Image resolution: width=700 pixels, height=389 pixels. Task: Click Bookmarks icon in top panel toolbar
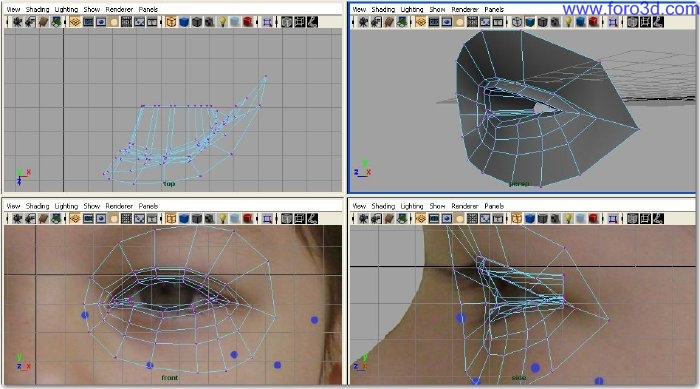point(43,21)
